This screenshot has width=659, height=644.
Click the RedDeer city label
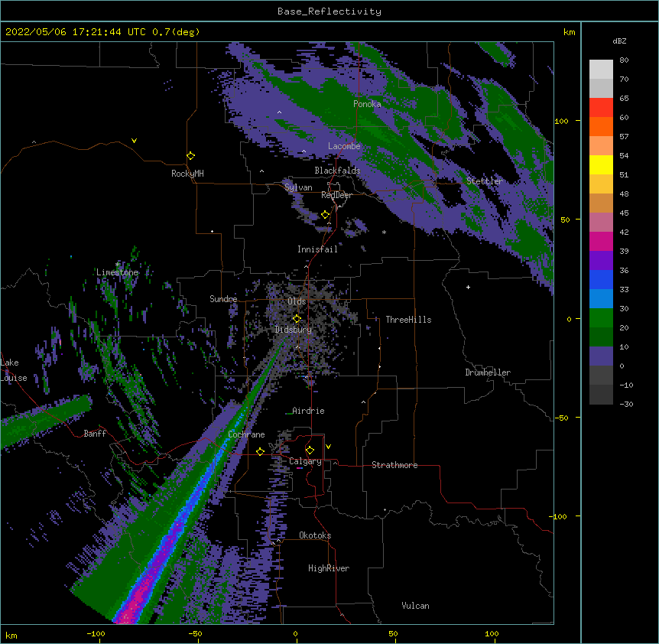(336, 195)
